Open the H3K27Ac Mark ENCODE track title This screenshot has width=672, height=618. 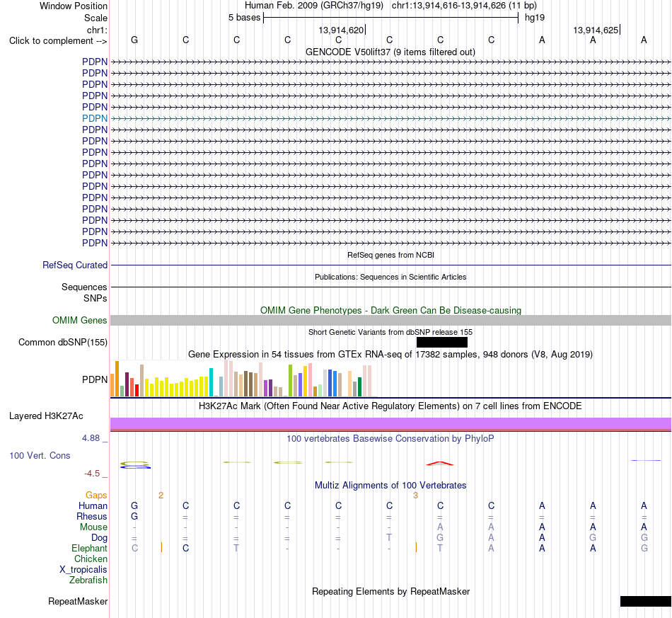point(390,406)
